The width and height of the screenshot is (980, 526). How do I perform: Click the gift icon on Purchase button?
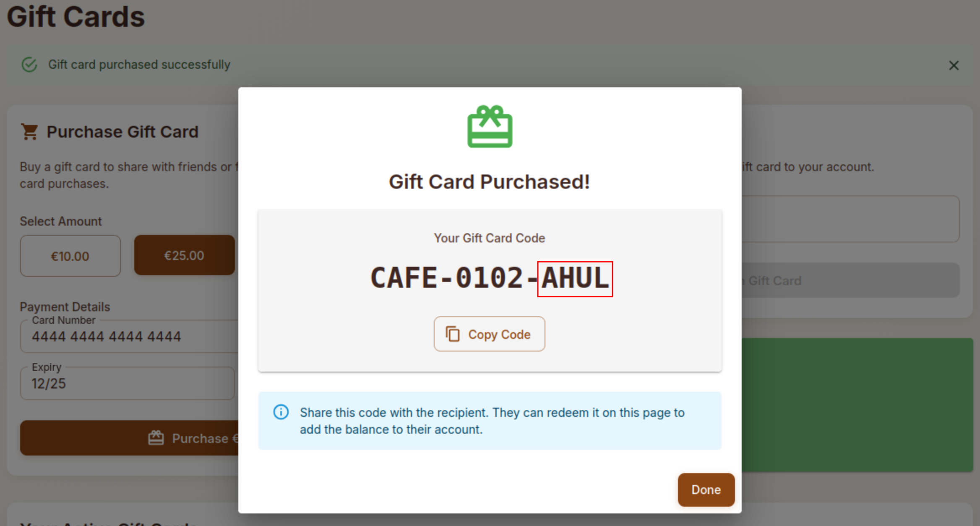[156, 438]
